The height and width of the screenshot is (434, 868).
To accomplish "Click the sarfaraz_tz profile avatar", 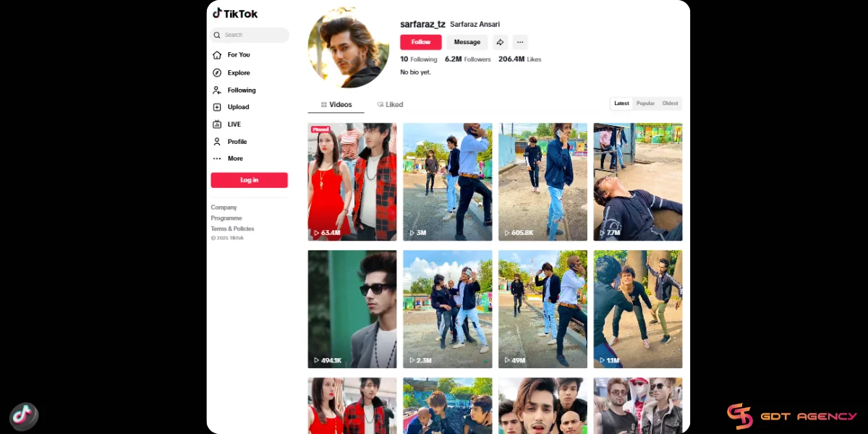I will [349, 48].
